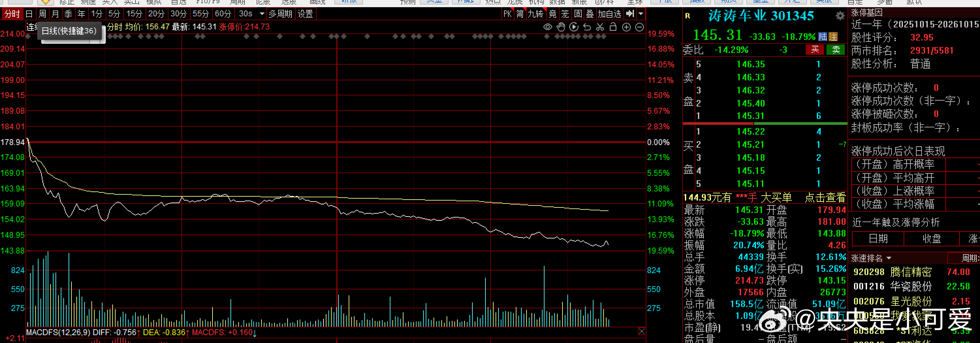Start the intraday replay playback

point(574,27)
